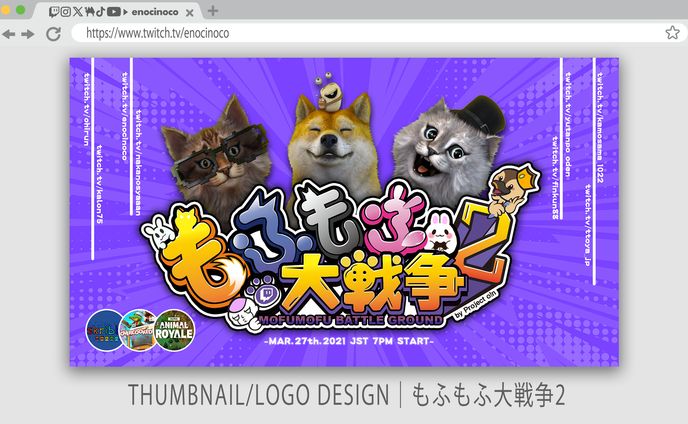The width and height of the screenshot is (688, 424).
Task: Click the yellow window button
Action: [x=5, y=10]
